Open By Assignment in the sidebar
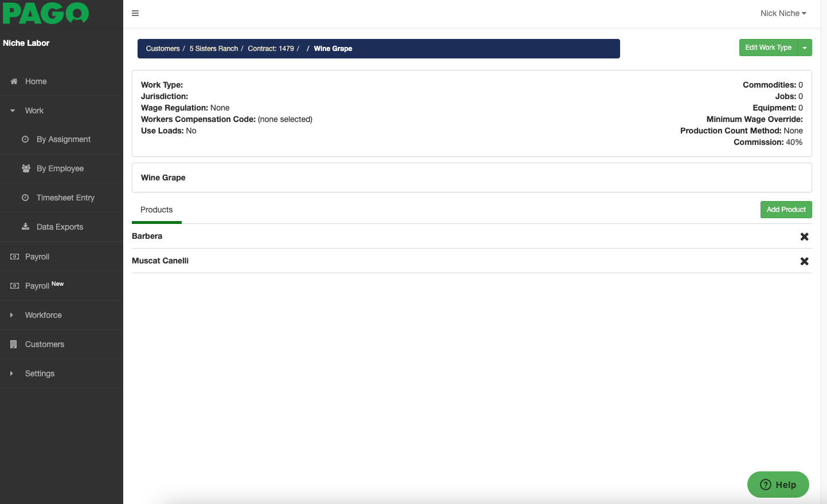 (63, 139)
